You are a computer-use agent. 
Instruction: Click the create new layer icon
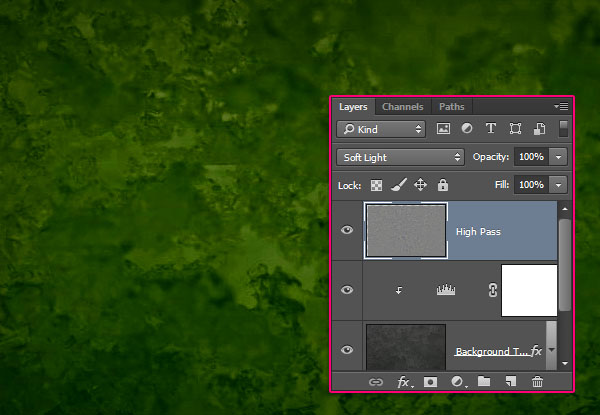click(510, 382)
